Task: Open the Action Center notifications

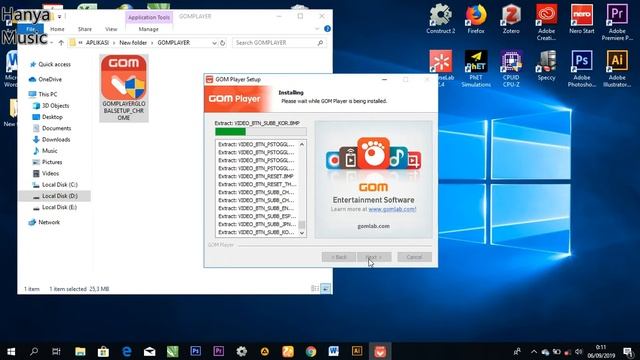Action: tap(629, 351)
